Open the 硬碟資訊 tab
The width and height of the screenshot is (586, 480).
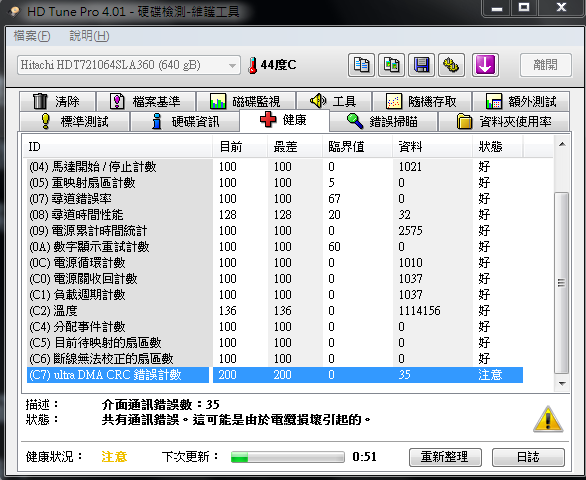[185, 121]
